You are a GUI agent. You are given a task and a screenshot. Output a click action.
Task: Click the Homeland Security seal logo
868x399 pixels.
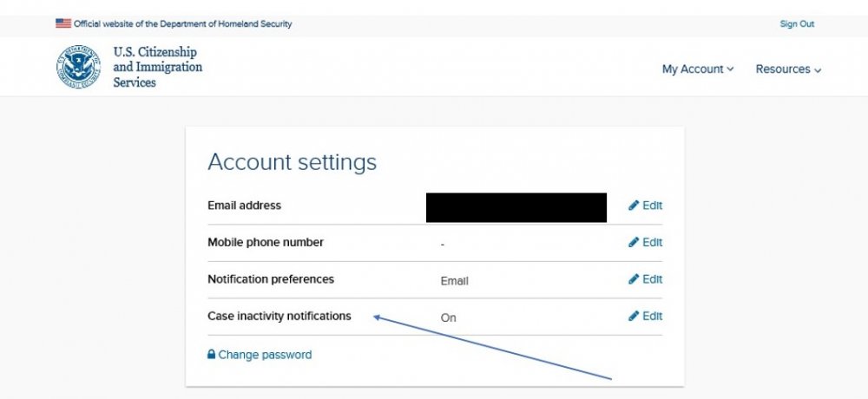(79, 67)
